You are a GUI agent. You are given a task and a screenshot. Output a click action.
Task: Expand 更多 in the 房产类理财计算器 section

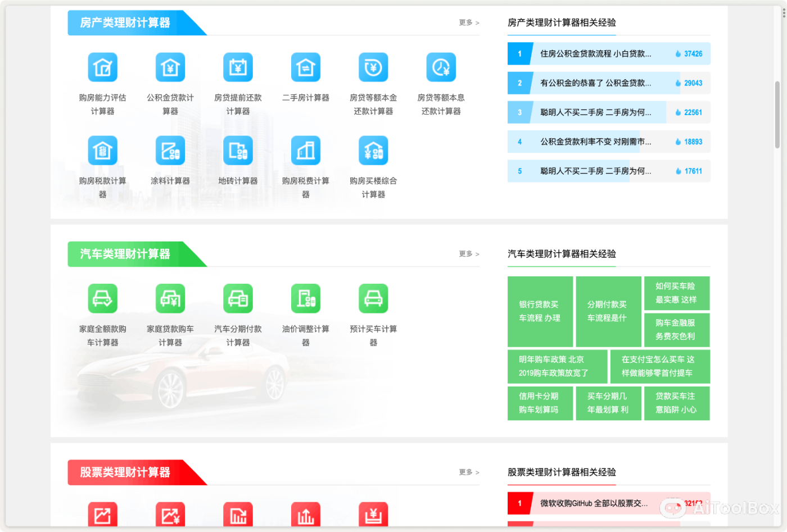point(467,22)
